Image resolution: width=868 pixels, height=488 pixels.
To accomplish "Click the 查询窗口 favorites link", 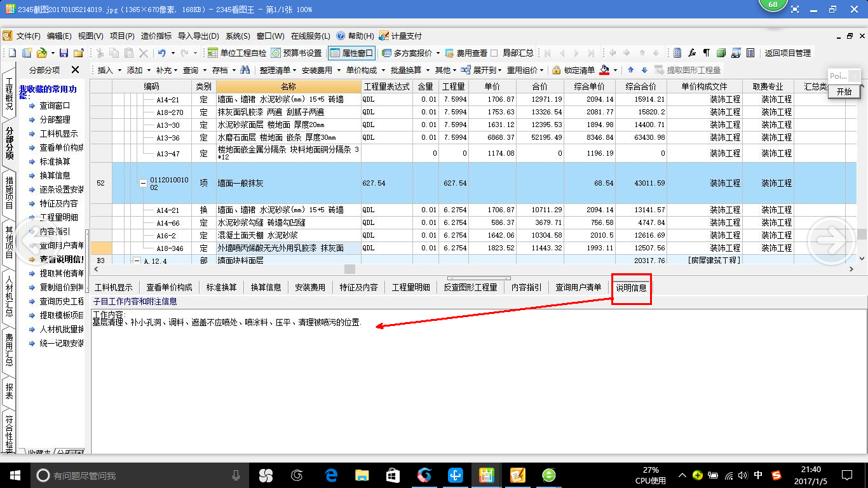I will coord(55,105).
